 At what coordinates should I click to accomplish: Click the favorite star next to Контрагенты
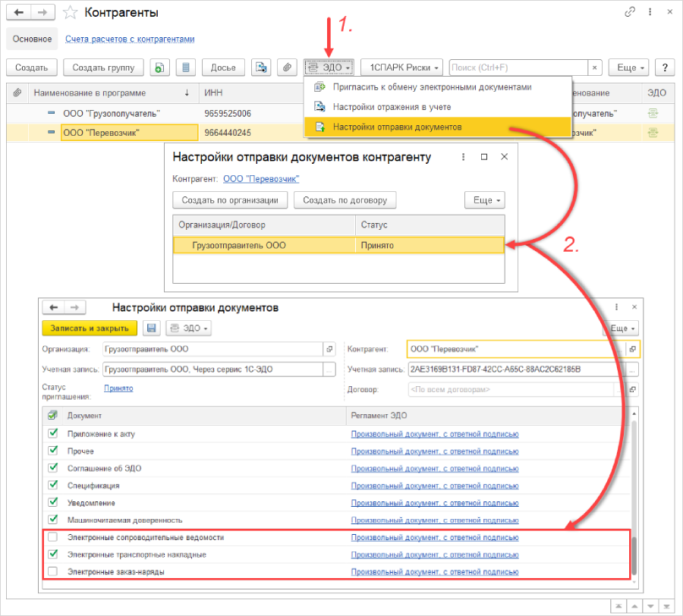(70, 13)
